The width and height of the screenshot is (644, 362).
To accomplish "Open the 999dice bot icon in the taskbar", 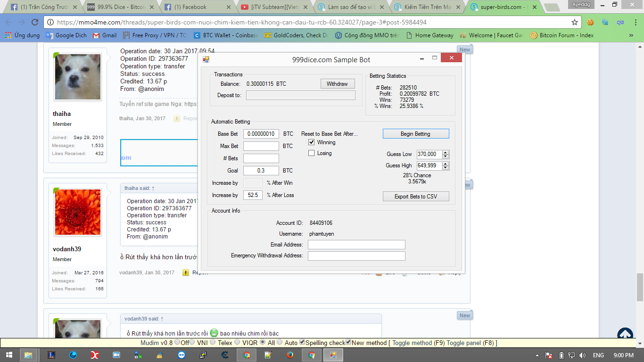I will [x=333, y=355].
